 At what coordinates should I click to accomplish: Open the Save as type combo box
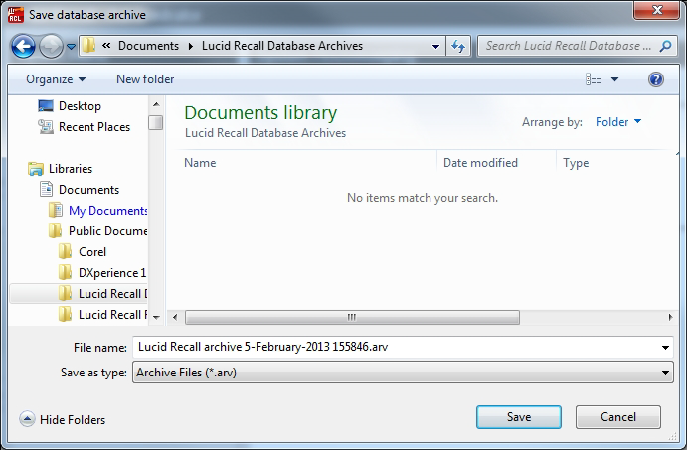tap(403, 372)
